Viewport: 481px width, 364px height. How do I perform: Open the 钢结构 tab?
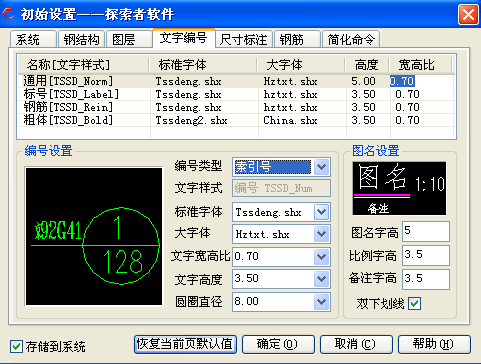pos(81,40)
